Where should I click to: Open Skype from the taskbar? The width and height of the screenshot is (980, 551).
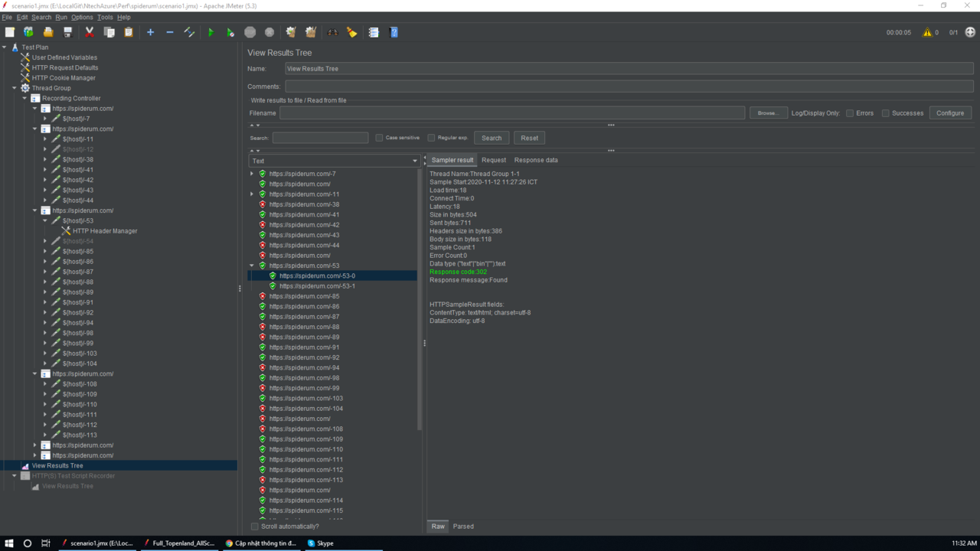(x=321, y=543)
